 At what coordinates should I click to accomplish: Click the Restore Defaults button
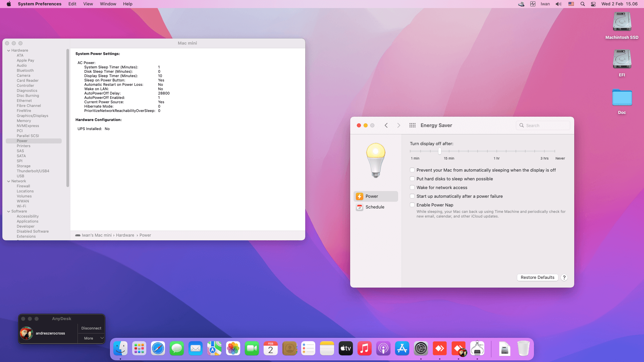537,278
